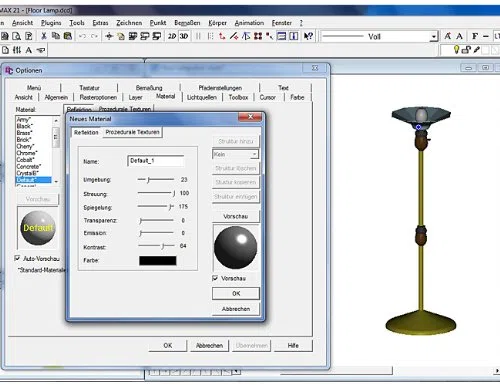Toggle the Auto Vorschau checkbox
This screenshot has width=500, height=385.
[x=17, y=258]
